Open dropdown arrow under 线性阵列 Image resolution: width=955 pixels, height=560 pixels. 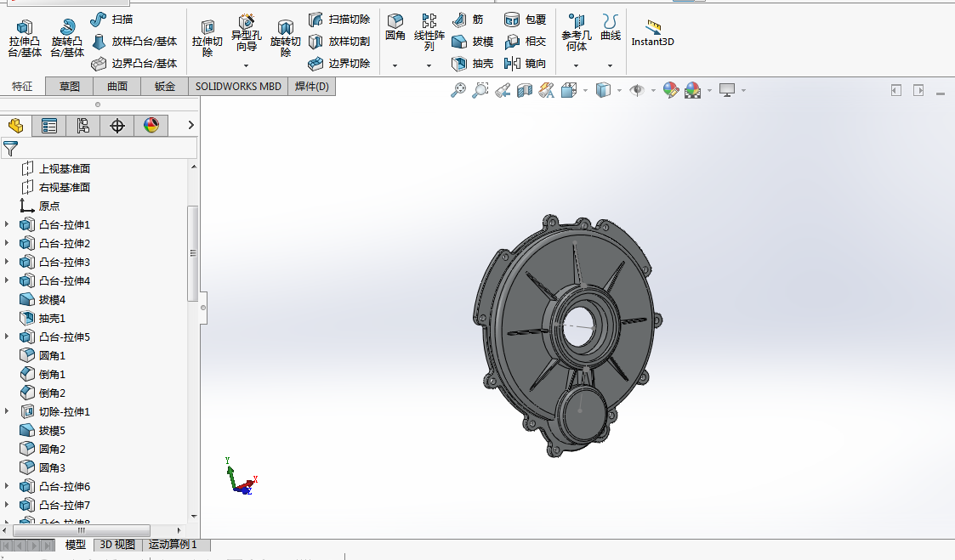click(429, 65)
